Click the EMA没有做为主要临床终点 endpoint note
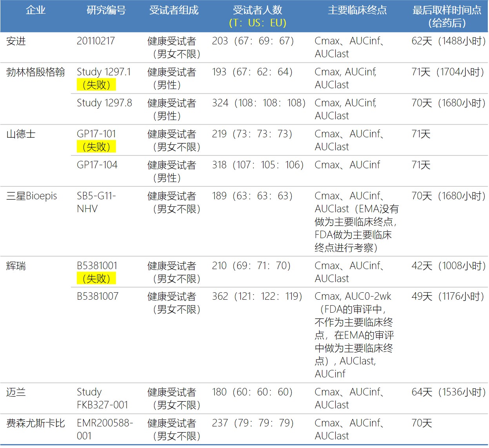Viewport: 489px width, 448px height. [356, 222]
